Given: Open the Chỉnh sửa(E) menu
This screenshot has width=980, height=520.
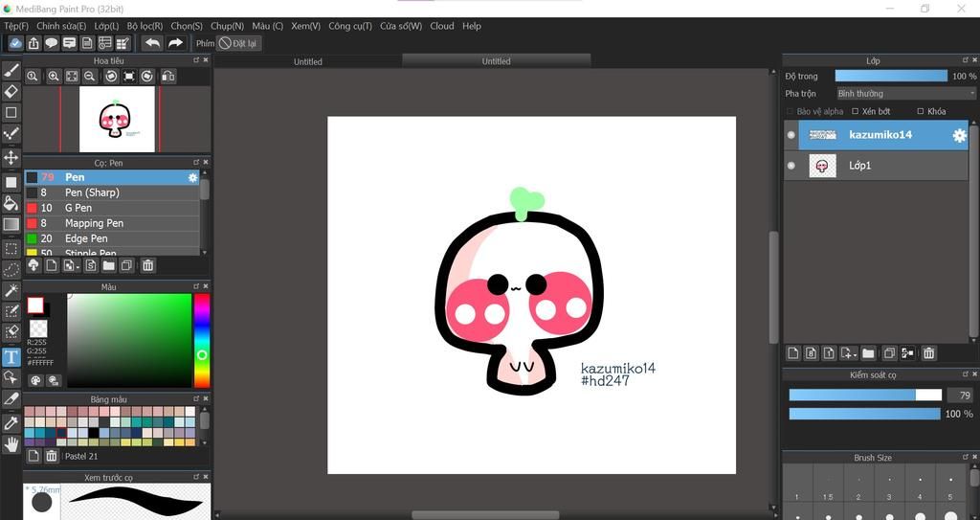Looking at the screenshot, I should coord(61,26).
